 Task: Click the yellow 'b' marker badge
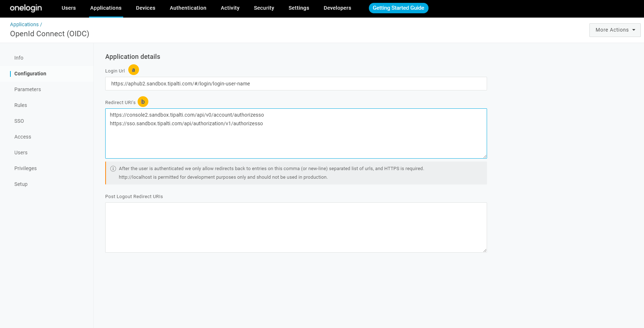pyautogui.click(x=143, y=102)
